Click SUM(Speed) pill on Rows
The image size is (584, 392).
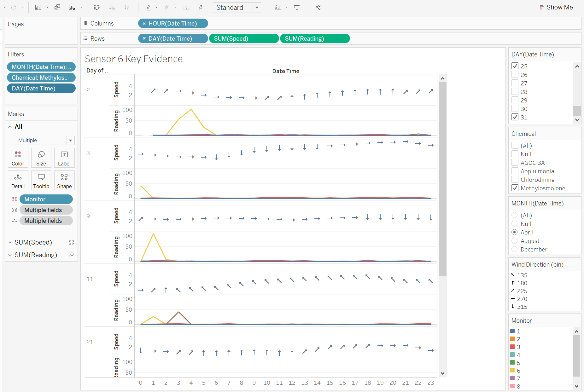(x=244, y=38)
